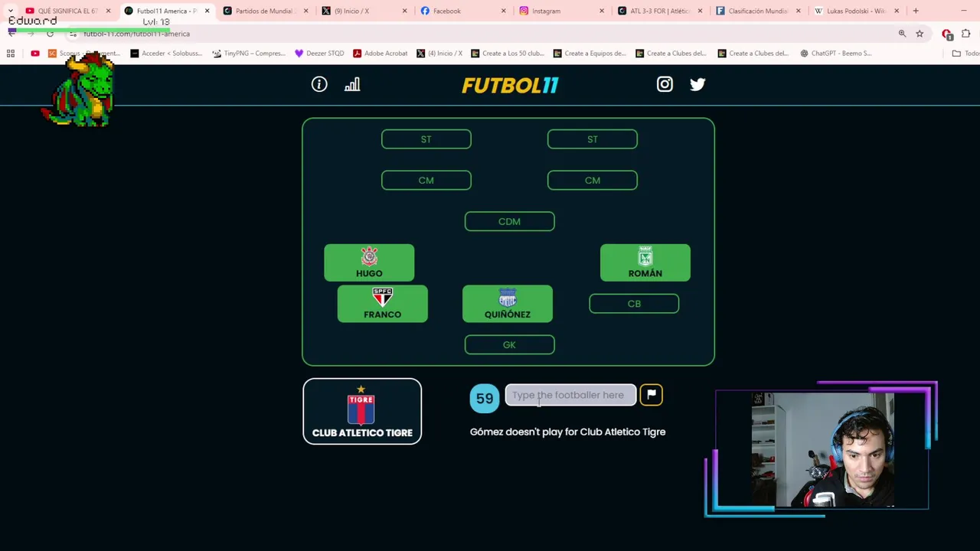Open the bookmarks folder at the bar's right end

965,54
